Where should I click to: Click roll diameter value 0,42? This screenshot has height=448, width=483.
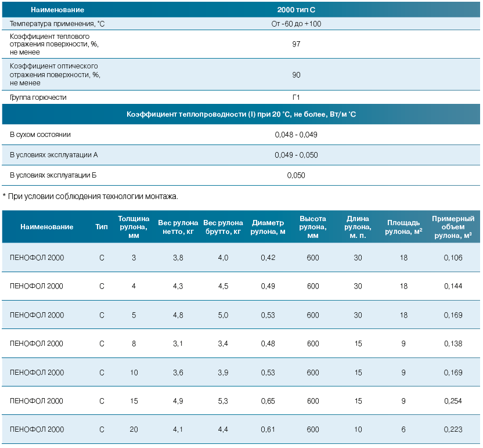point(268,258)
